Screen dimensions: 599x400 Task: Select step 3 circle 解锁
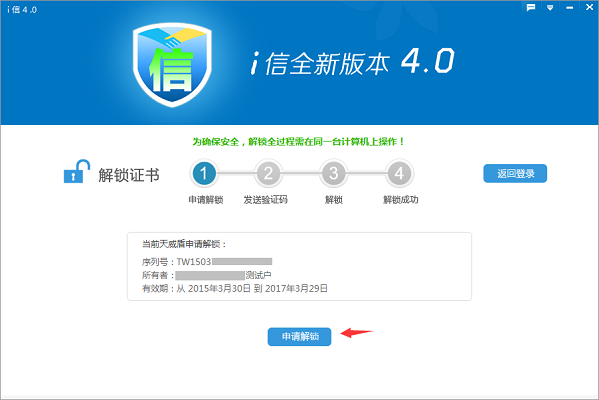[x=333, y=173]
